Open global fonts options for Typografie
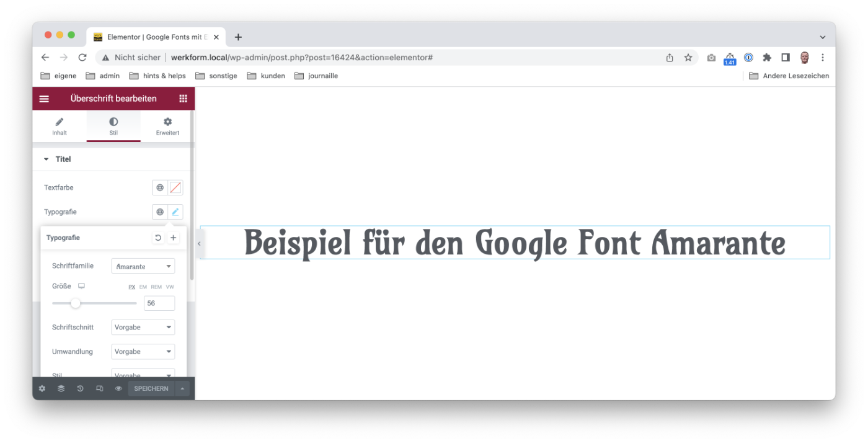The height and width of the screenshot is (443, 868). (160, 212)
